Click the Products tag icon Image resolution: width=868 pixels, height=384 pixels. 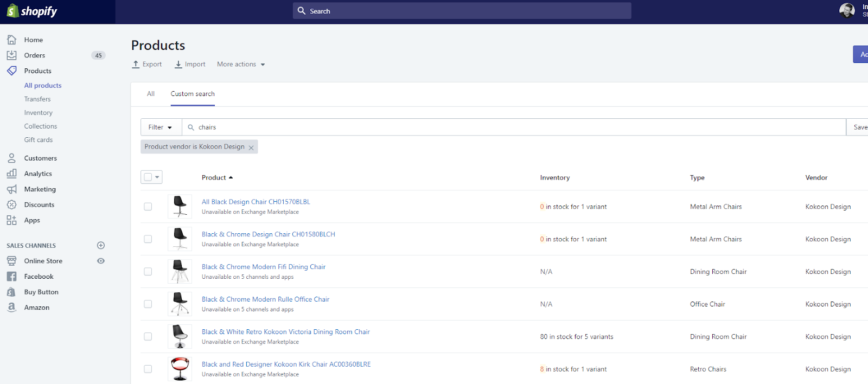11,71
